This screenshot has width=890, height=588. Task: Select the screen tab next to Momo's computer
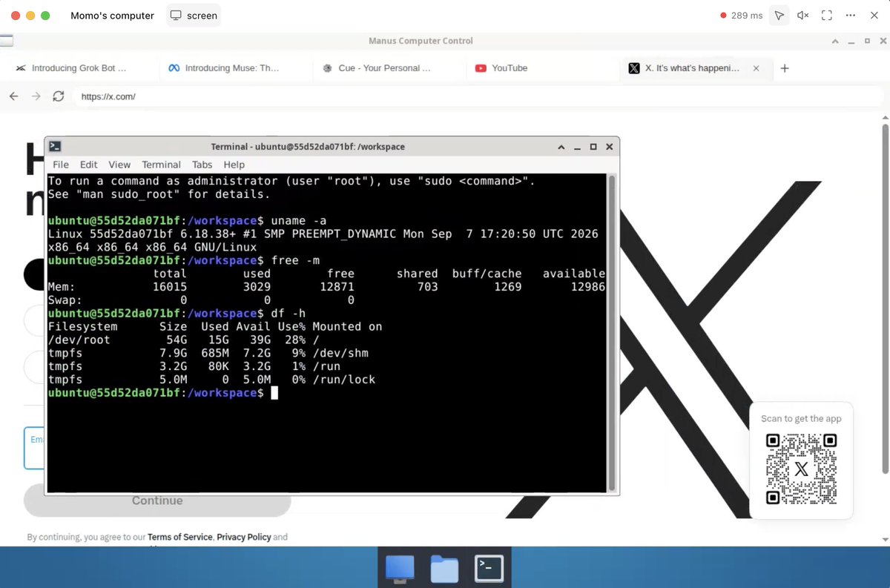(x=194, y=15)
